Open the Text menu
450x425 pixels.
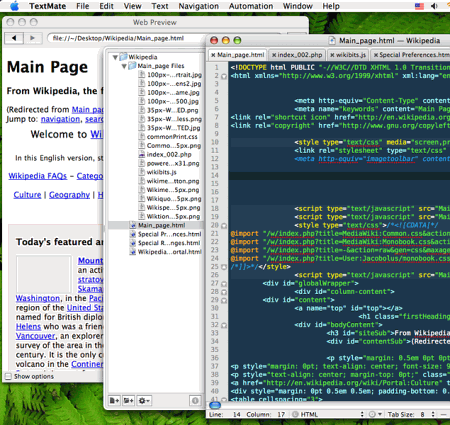click(160, 6)
